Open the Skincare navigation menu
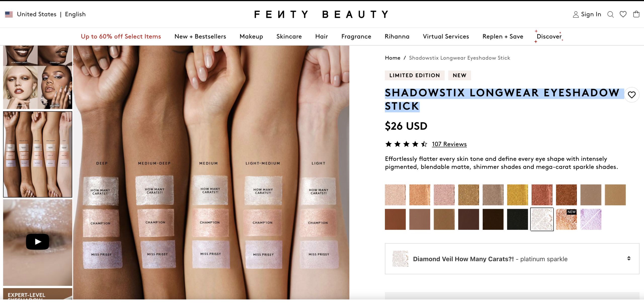This screenshot has height=303, width=644. tap(289, 37)
